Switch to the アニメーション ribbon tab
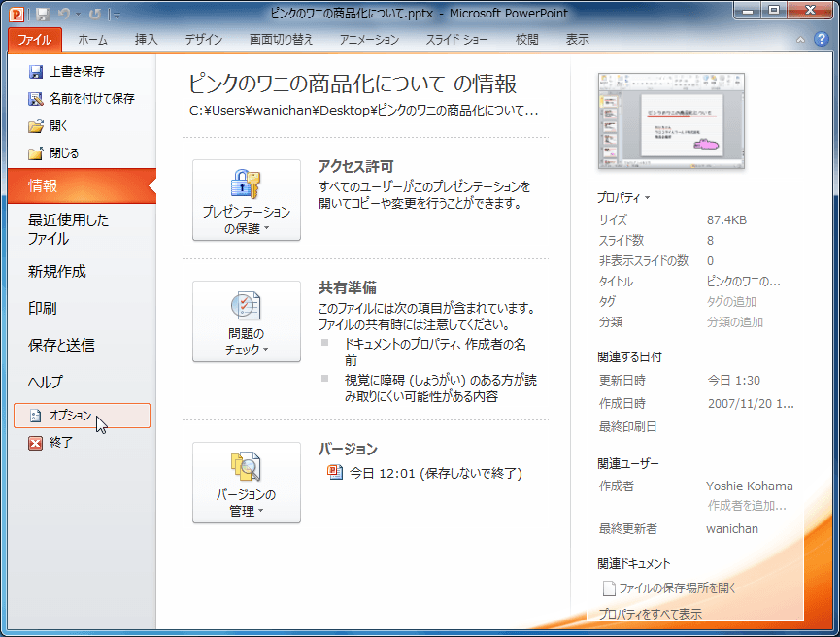 pos(369,40)
